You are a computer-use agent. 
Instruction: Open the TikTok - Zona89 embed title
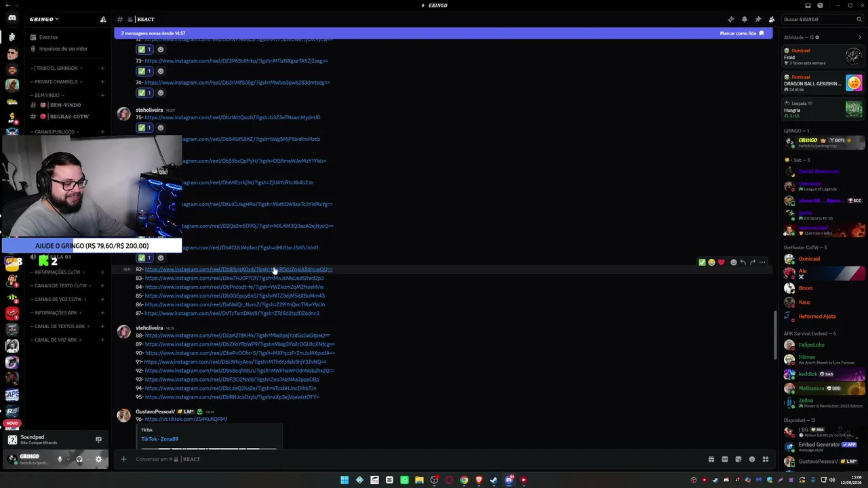pos(160,439)
